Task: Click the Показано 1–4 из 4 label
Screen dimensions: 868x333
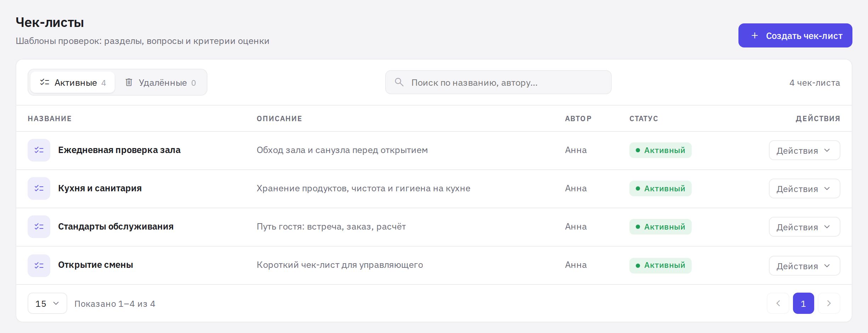Action: pos(115,304)
